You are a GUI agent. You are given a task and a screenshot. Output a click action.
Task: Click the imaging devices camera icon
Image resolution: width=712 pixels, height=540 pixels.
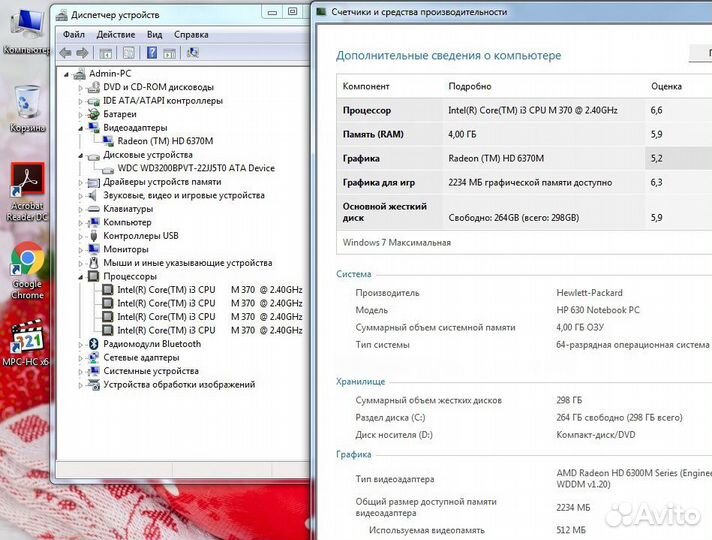(94, 385)
